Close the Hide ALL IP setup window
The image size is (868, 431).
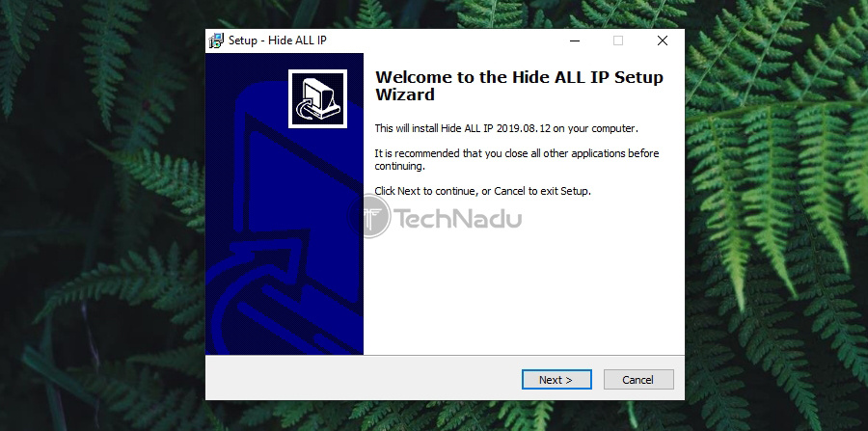[x=662, y=40]
